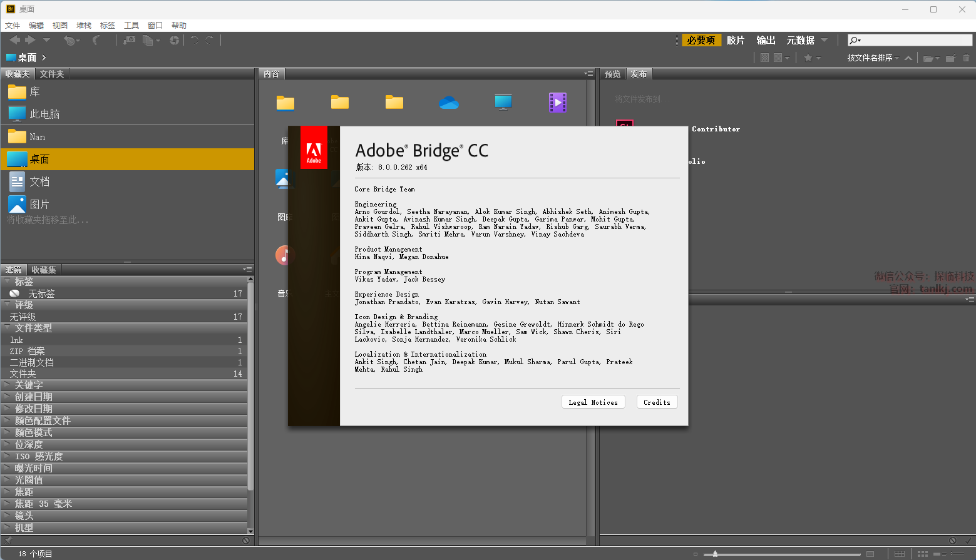Switch to the 文件夹 tab
Viewport: 976px width, 560px height.
(52, 74)
